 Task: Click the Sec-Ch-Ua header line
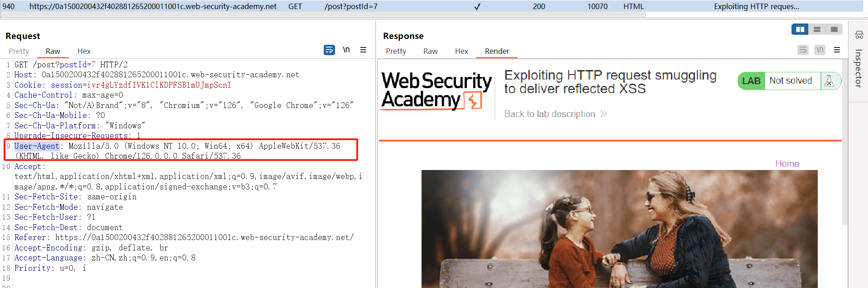tap(184, 105)
